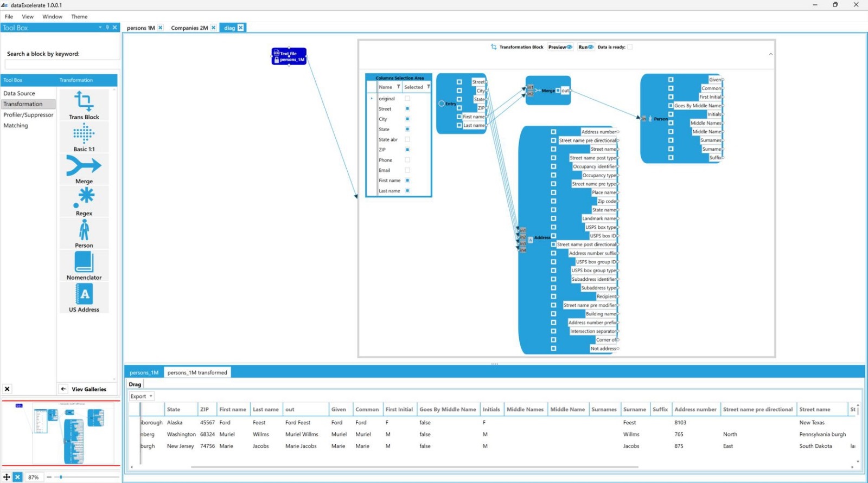The height and width of the screenshot is (483, 868).
Task: Enable the Phone column checkbox
Action: tap(407, 160)
